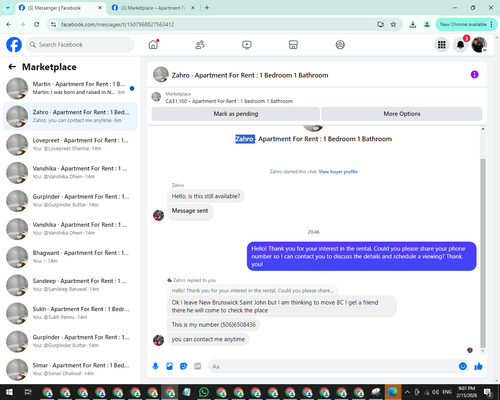Choose a sticker icon in composer

(x=184, y=366)
